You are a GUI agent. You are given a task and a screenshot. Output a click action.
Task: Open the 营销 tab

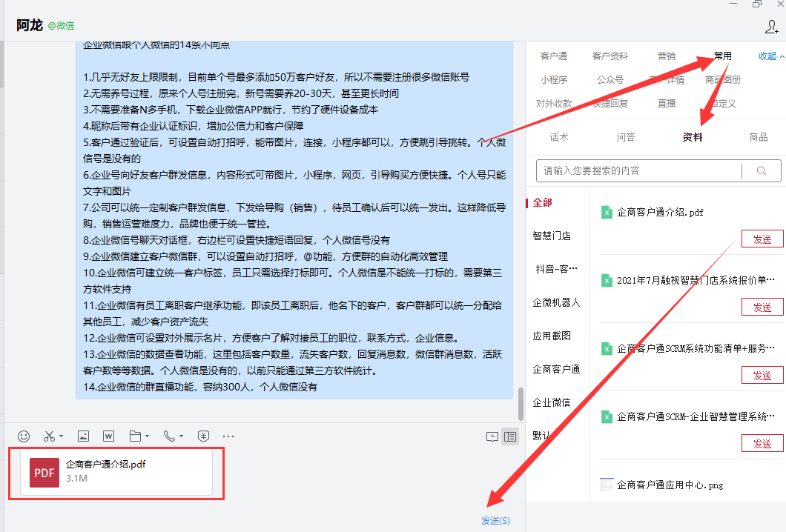pyautogui.click(x=666, y=56)
